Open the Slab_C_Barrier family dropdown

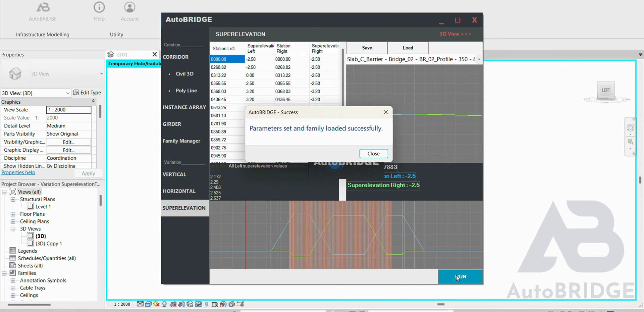coord(479,59)
